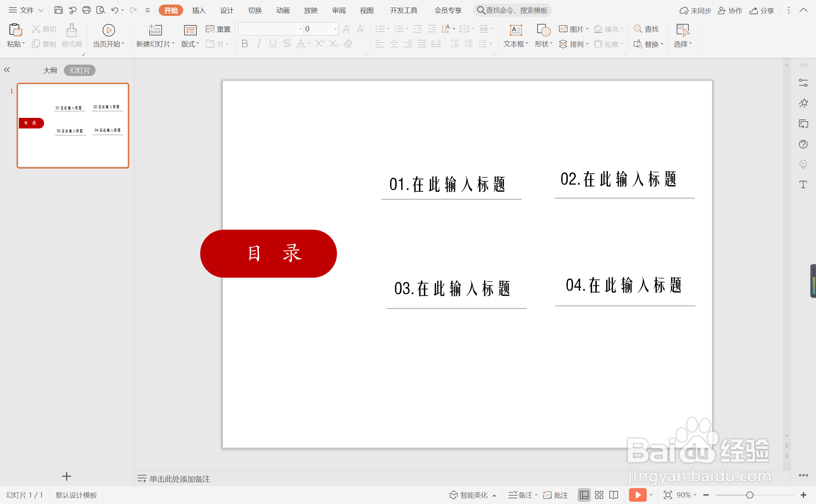Toggle reading view book icon

[x=614, y=495]
